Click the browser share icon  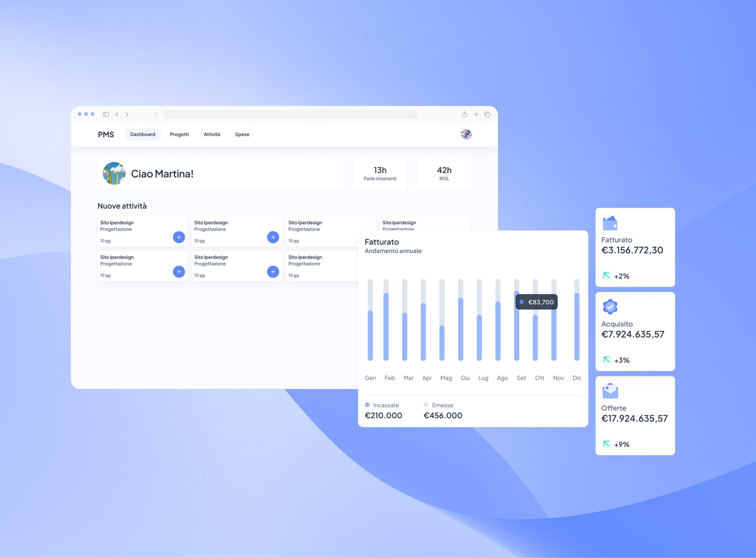click(464, 114)
